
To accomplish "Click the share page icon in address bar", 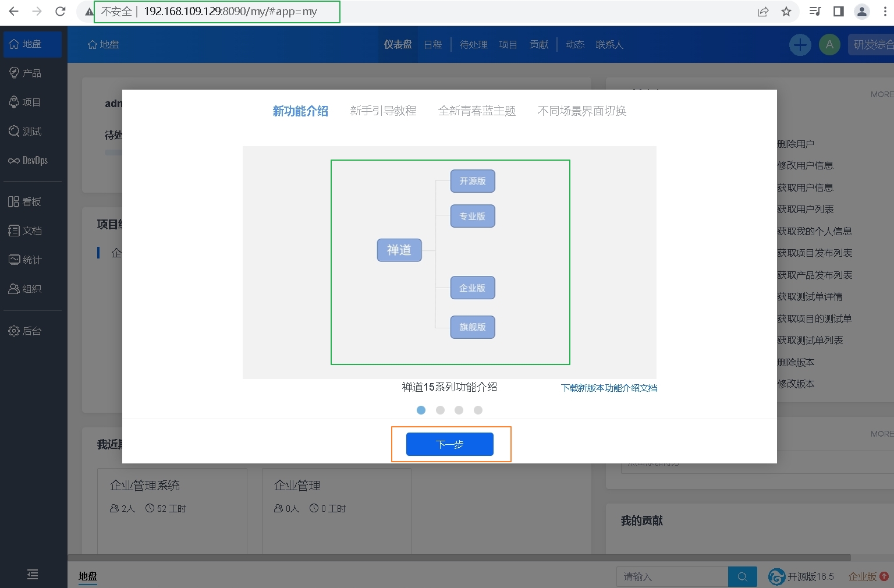I will point(763,11).
